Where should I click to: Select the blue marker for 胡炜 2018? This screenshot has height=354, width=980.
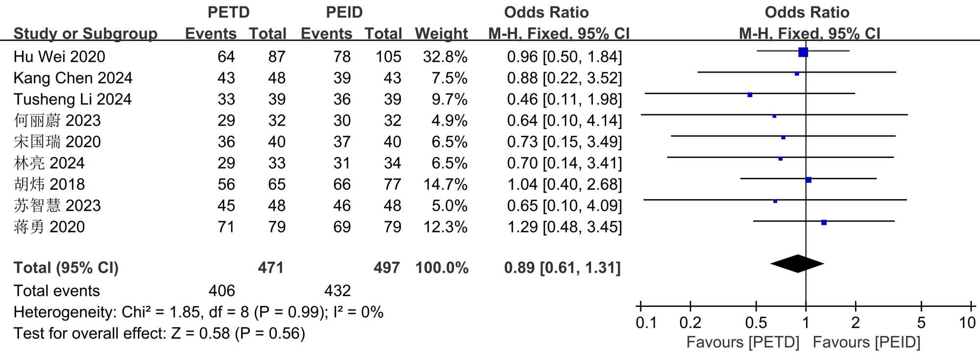pyautogui.click(x=808, y=180)
